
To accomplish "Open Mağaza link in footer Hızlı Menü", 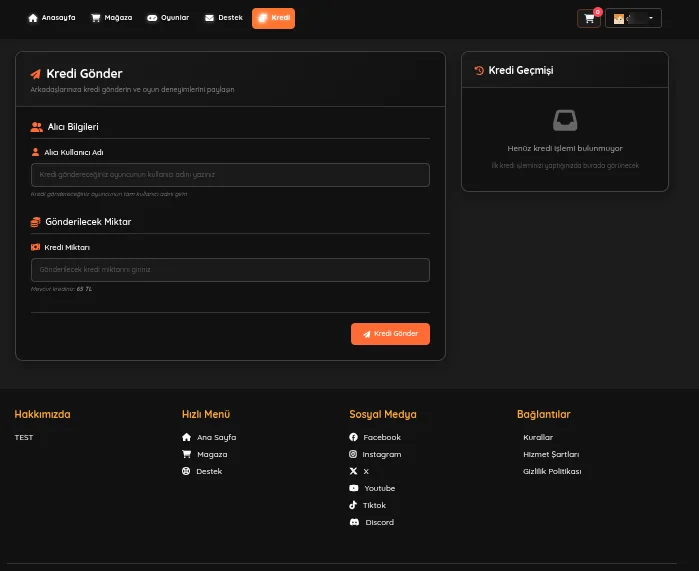I will [212, 454].
